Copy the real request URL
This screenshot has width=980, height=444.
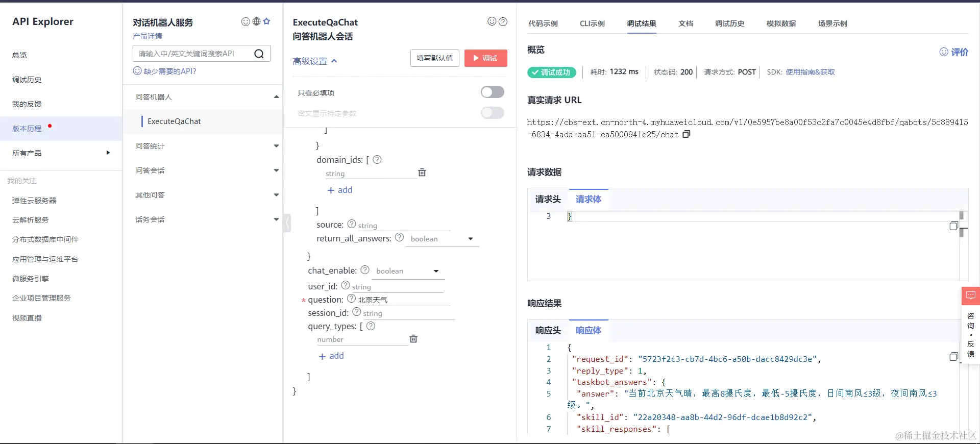(687, 134)
